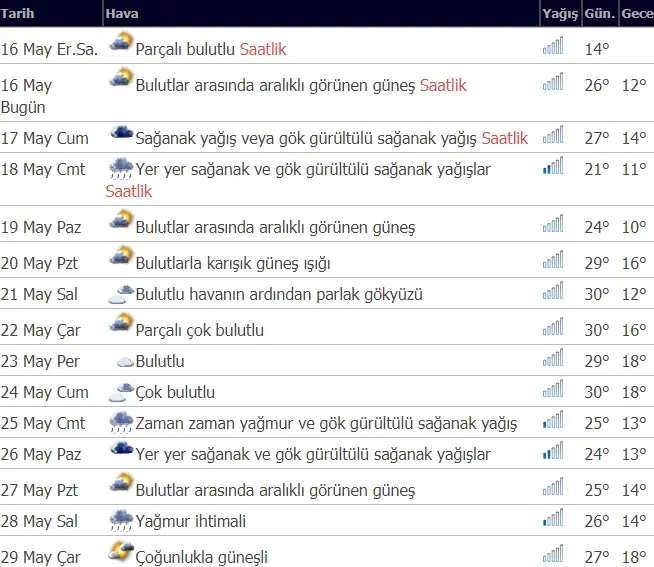Click 18° night temperature for 23 May Per
The width and height of the screenshot is (654, 567).
[x=634, y=361]
